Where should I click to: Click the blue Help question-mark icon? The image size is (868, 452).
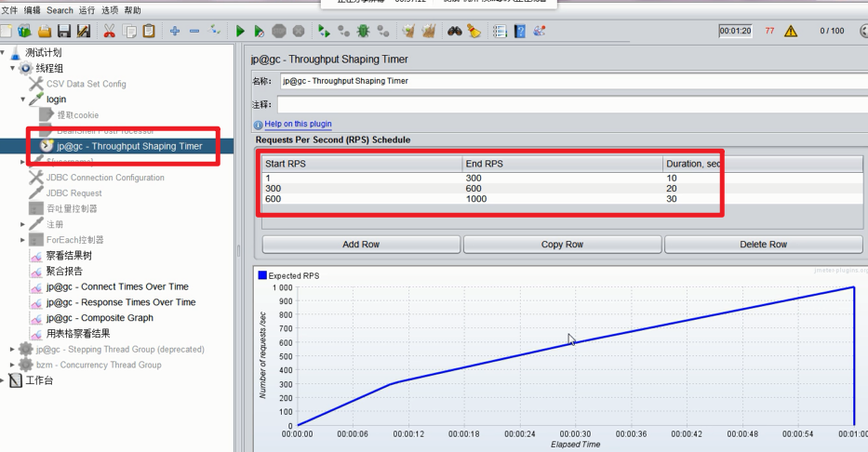(520, 31)
